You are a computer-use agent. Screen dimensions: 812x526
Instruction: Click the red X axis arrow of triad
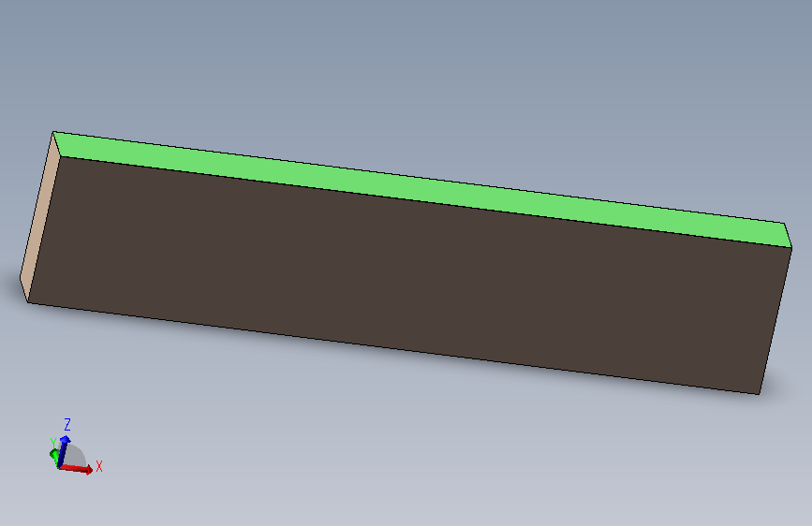[77, 469]
